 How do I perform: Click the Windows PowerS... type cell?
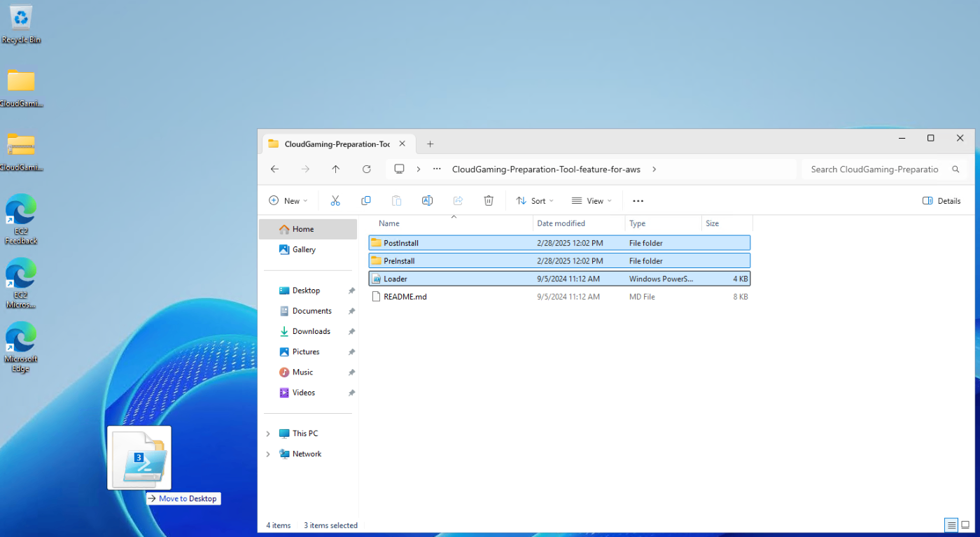[661, 279]
